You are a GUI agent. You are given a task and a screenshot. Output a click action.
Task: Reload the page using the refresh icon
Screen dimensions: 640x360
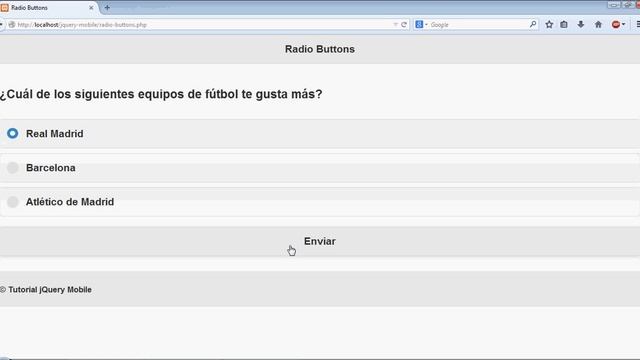point(404,24)
